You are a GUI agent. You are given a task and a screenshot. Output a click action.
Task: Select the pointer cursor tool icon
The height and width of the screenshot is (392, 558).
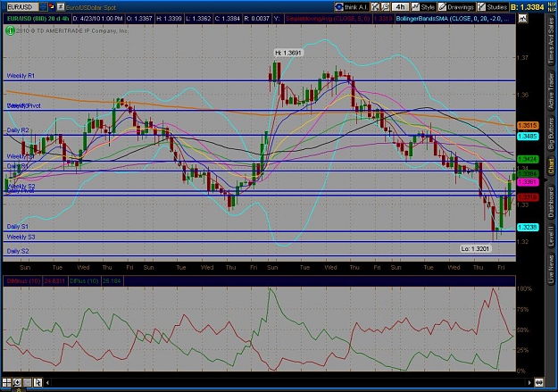(x=37, y=383)
